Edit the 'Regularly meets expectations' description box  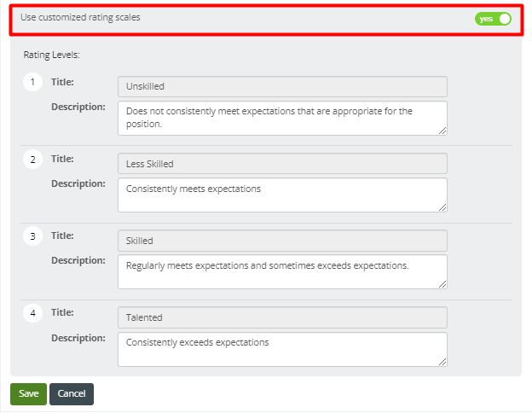[x=282, y=272]
